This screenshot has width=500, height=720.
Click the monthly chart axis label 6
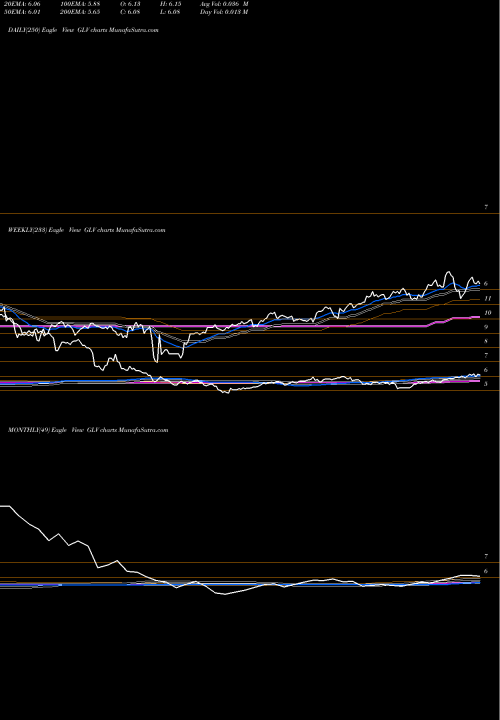point(486,572)
